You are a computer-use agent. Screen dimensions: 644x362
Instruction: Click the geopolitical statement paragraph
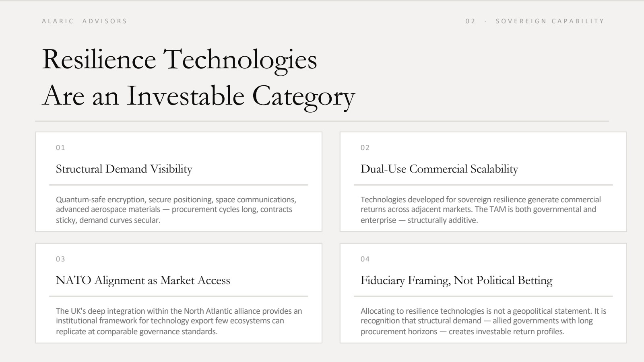[x=483, y=321]
